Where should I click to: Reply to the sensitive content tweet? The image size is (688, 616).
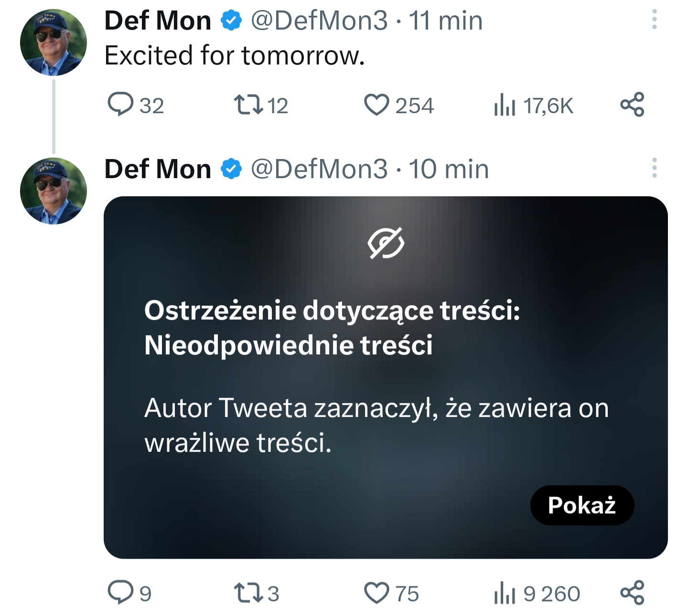pos(129,593)
